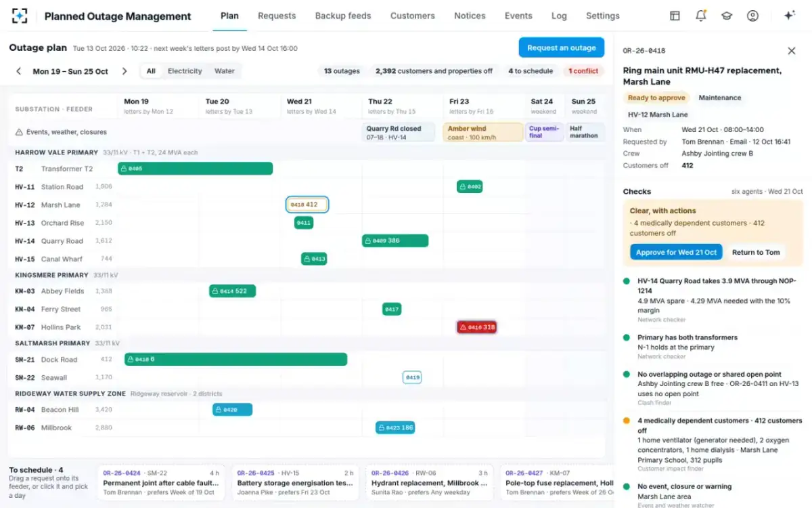Open request card OR-26-0424
This screenshot has width=812, height=508.
point(161,483)
